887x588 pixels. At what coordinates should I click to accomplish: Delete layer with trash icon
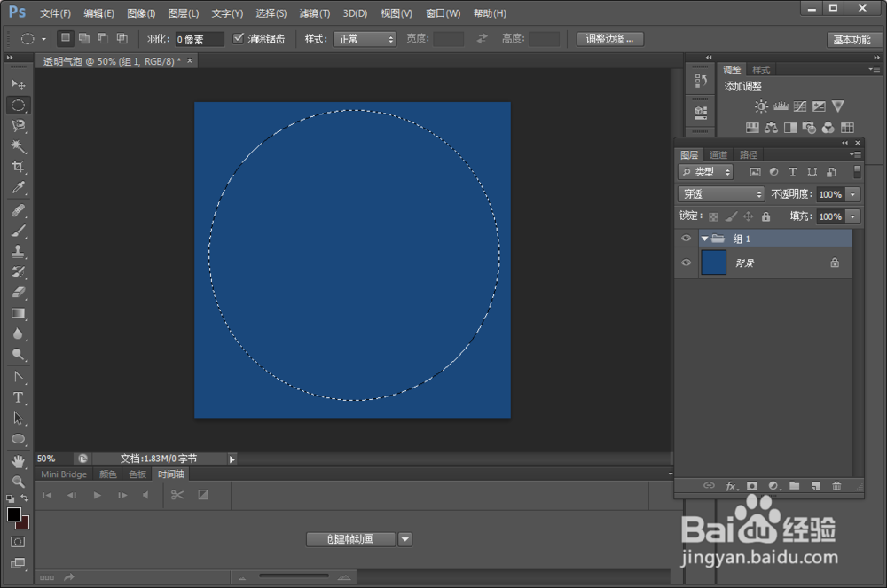tap(836, 486)
